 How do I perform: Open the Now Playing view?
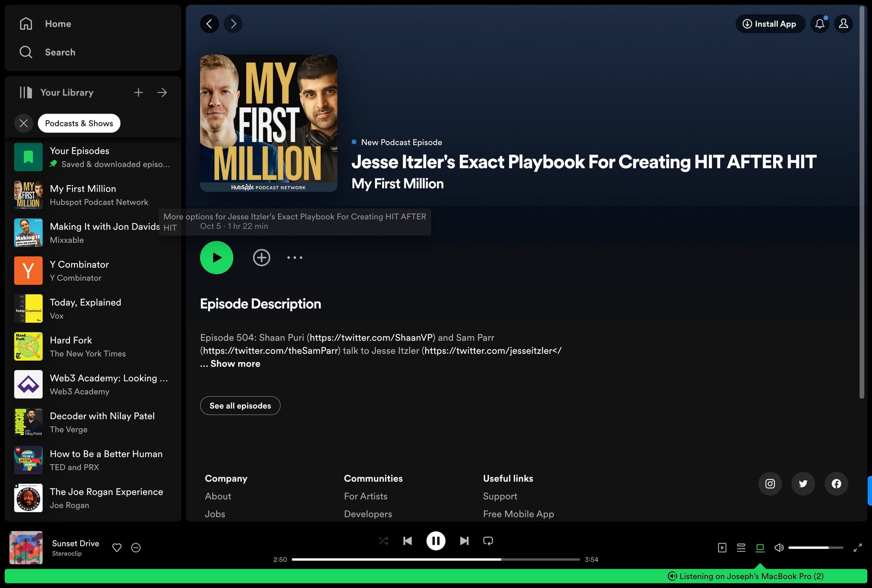click(722, 548)
